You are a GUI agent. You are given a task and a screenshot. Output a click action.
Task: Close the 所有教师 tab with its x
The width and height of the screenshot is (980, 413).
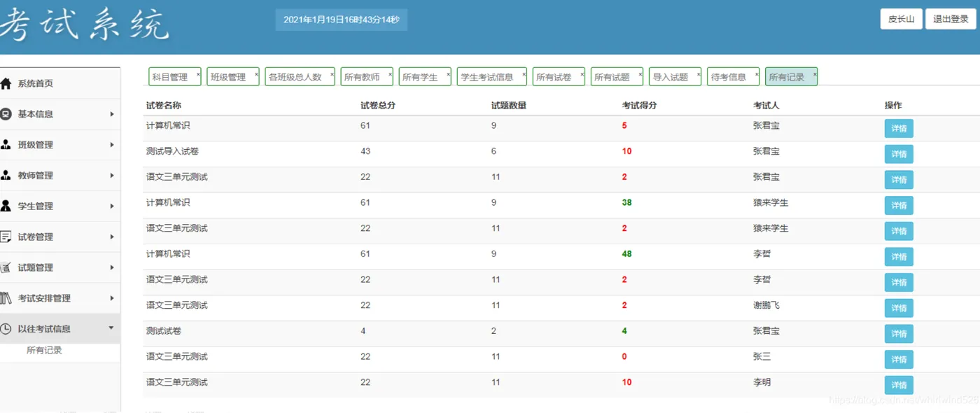coord(390,73)
